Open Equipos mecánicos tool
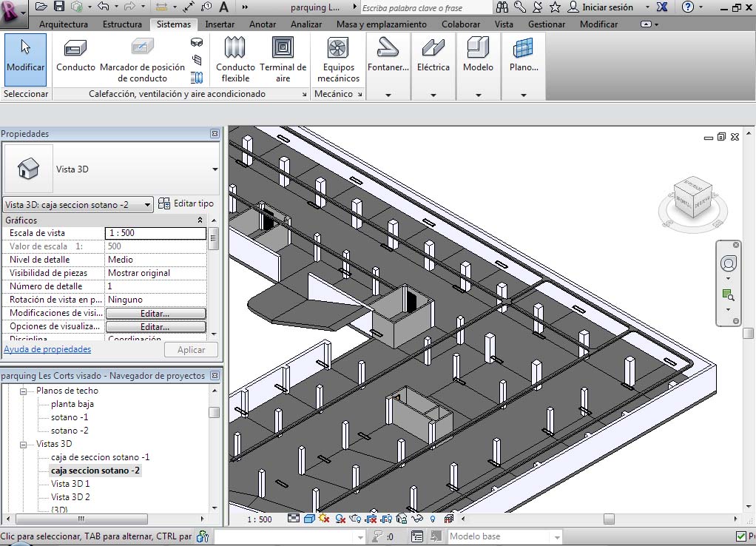756x546 pixels. (x=338, y=58)
